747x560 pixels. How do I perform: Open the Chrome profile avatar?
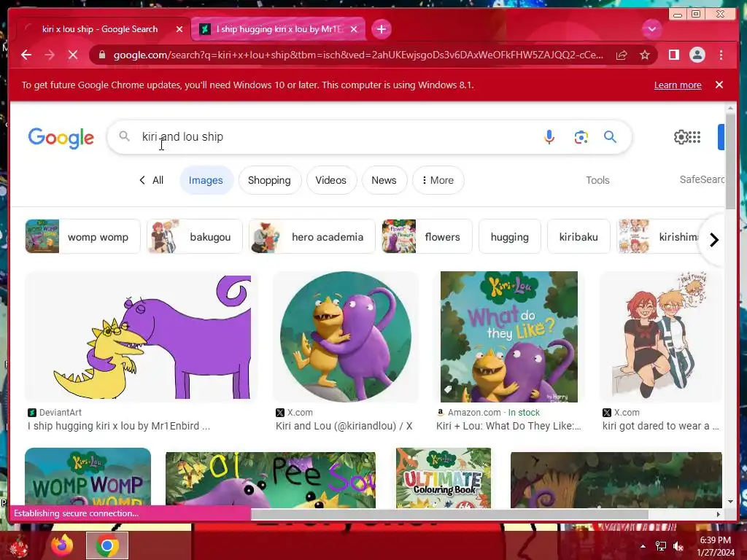(x=697, y=55)
